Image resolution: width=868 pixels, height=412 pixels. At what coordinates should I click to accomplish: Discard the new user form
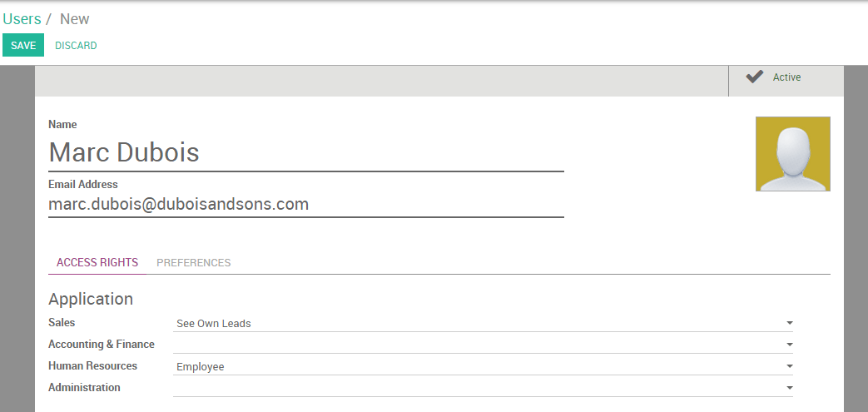pos(76,46)
